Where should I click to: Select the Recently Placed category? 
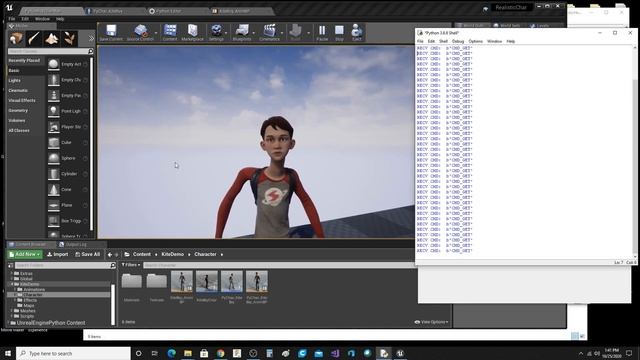pos(24,60)
